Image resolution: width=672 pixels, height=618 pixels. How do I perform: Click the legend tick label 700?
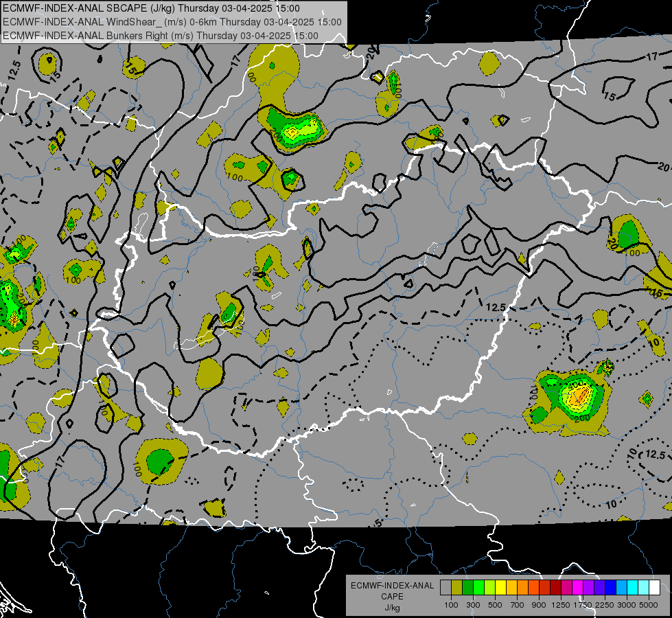point(518,605)
